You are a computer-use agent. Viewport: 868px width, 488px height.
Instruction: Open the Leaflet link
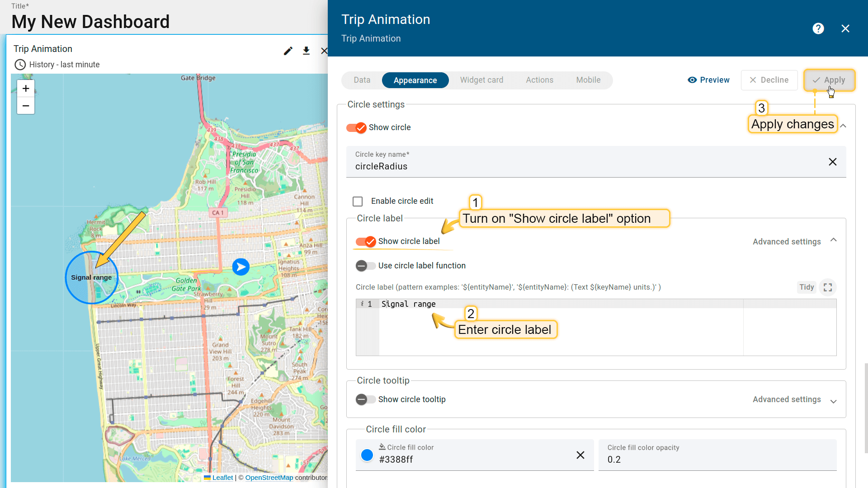(223, 478)
